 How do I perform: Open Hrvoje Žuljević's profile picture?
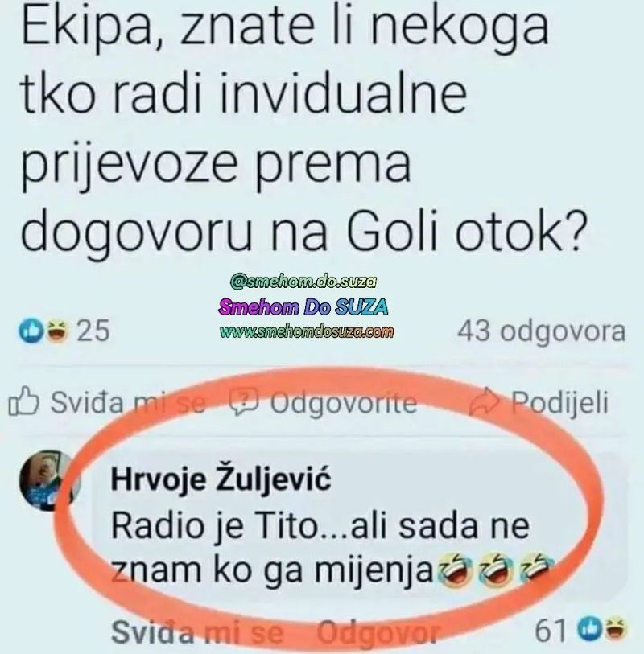50,480
